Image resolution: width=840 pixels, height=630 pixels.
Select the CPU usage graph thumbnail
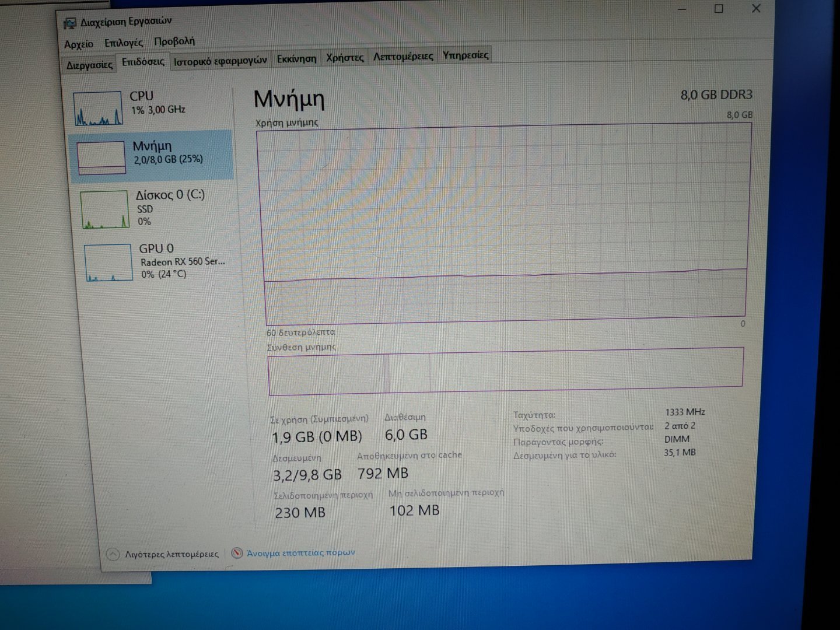[98, 108]
